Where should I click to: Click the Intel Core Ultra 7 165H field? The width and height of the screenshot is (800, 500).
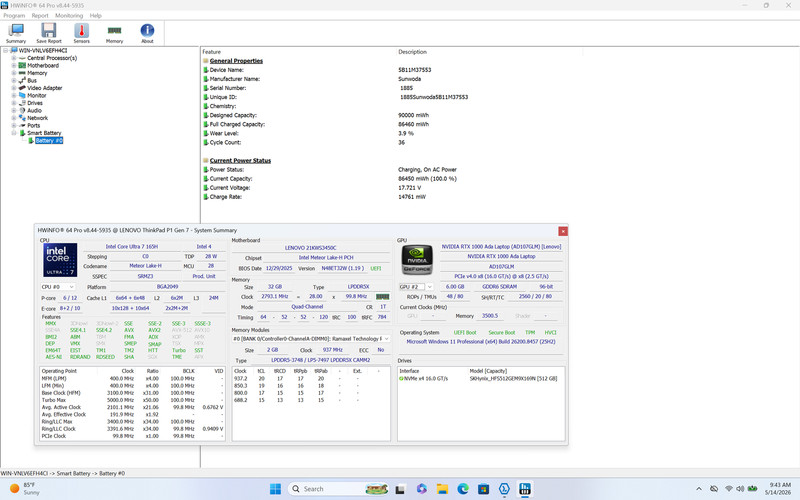[132, 246]
